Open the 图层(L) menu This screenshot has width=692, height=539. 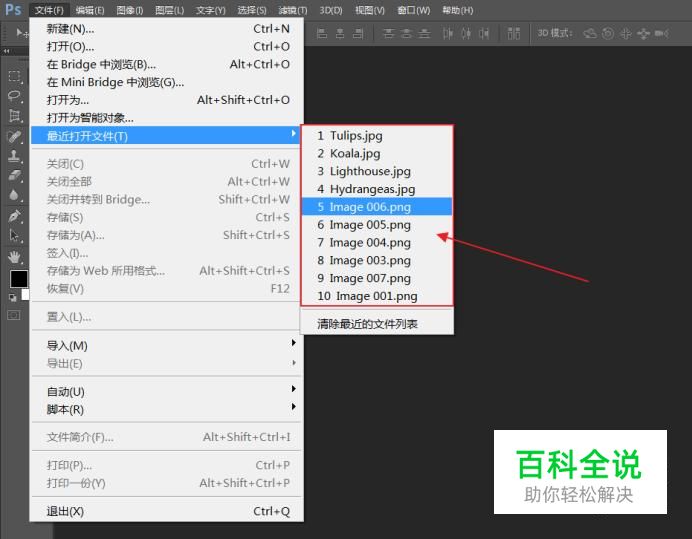(x=169, y=10)
